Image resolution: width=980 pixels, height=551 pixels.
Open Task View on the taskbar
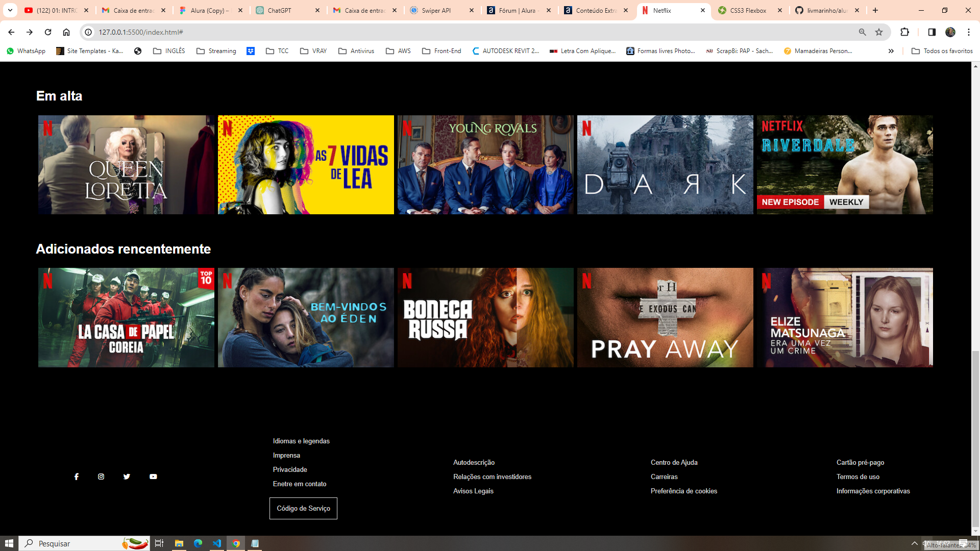tap(159, 543)
